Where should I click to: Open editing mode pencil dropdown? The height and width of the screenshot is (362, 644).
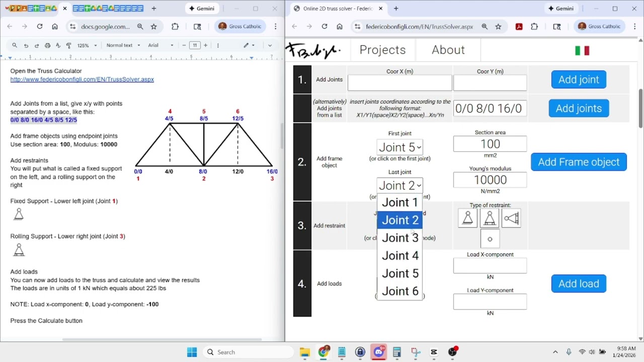coord(249,45)
